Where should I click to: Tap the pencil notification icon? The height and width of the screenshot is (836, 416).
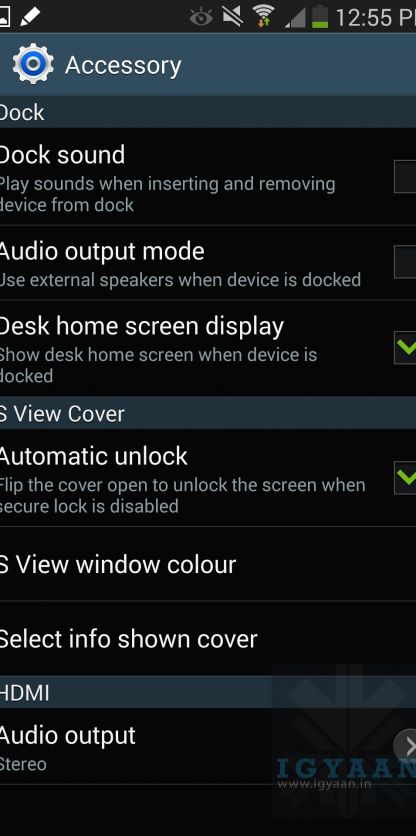(x=30, y=17)
